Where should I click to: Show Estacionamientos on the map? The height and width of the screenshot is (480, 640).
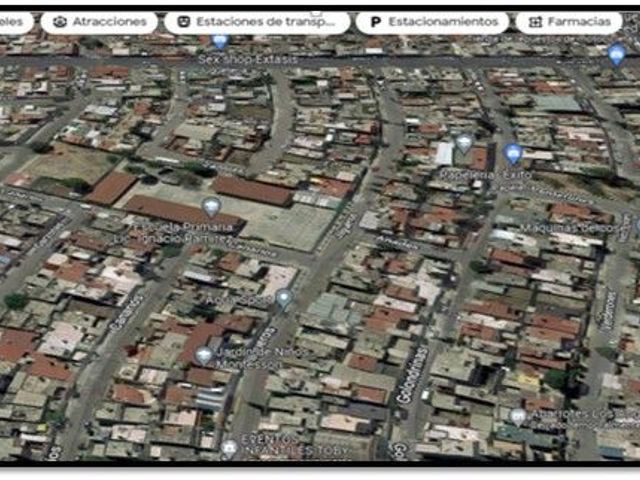(433, 22)
